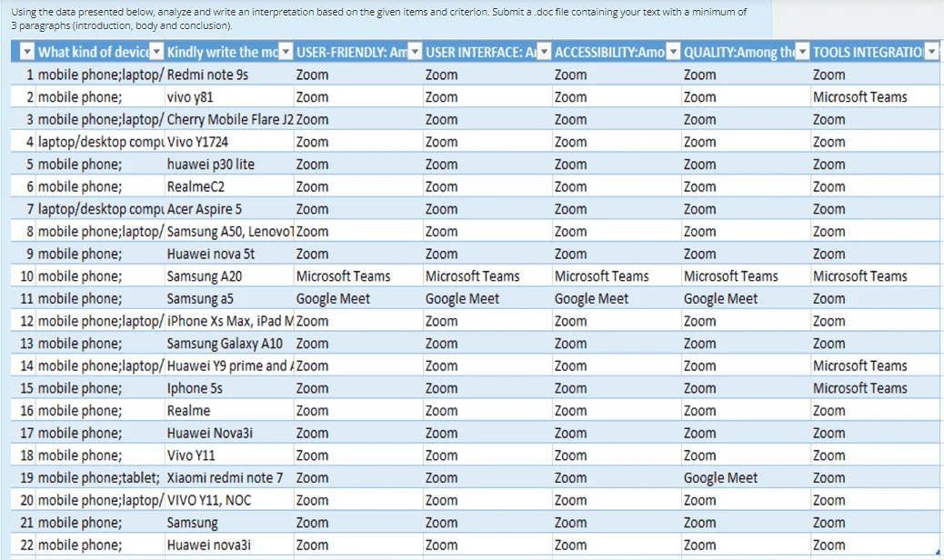Select the 'Samsung A50, Lenovo' cell
This screenshot has height=560, width=944.
[x=229, y=232]
